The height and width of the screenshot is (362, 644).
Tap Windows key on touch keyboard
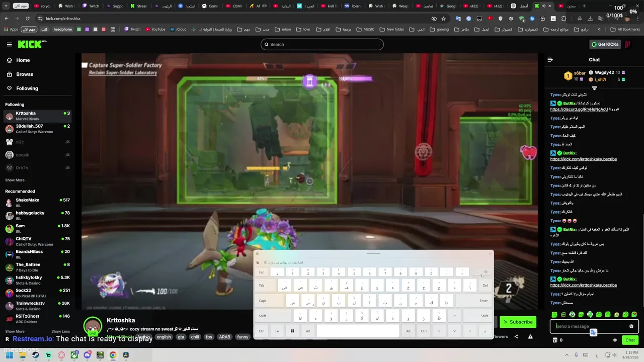click(x=292, y=331)
